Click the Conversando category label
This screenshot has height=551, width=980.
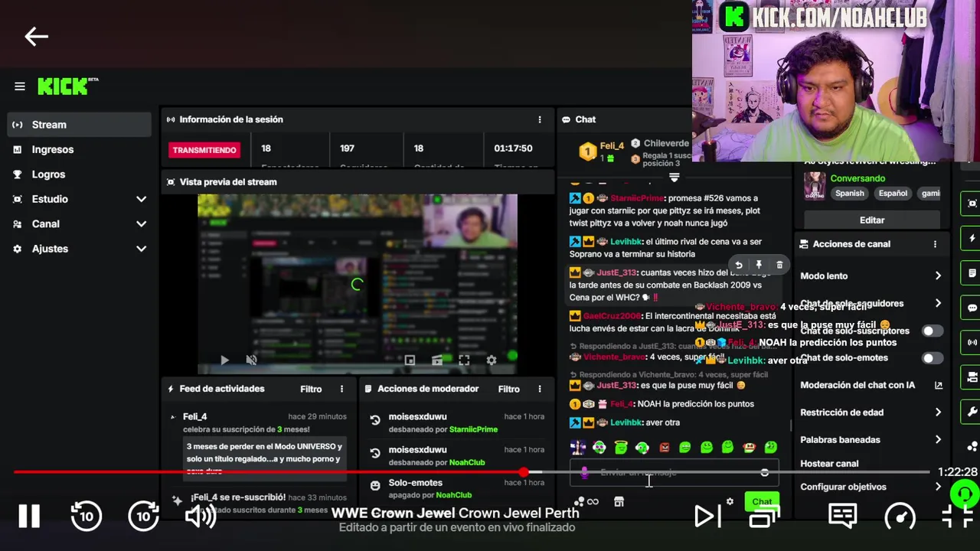pos(857,178)
